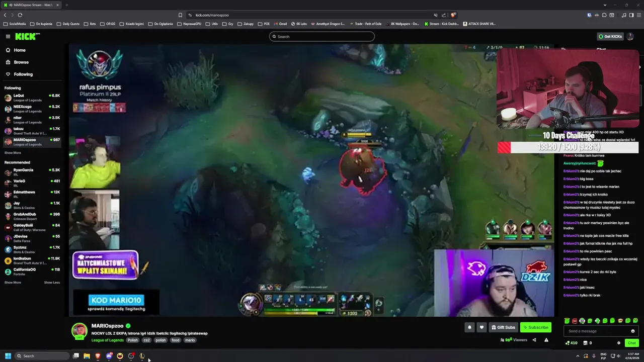Open recommended channel CaliforniaOG

click(x=31, y=271)
